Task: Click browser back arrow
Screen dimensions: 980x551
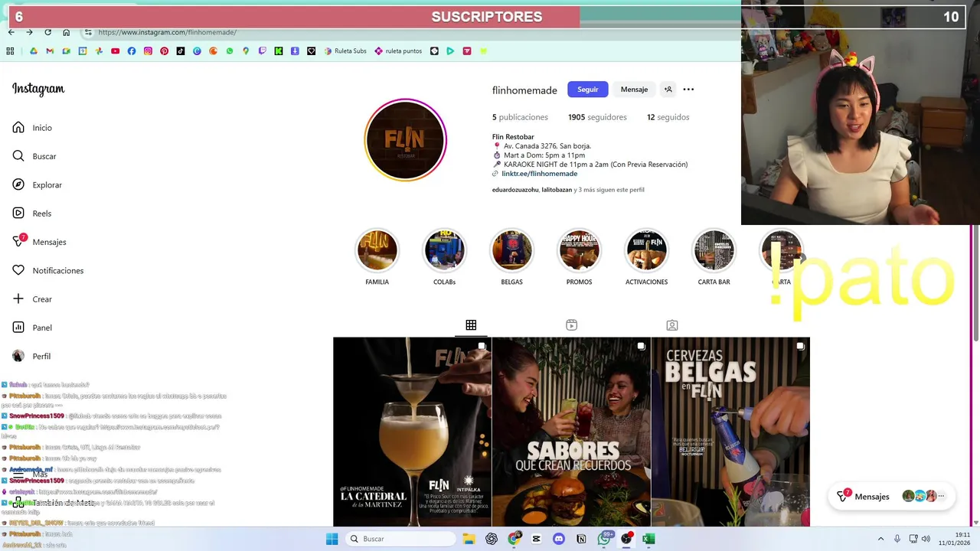Action: pyautogui.click(x=11, y=32)
